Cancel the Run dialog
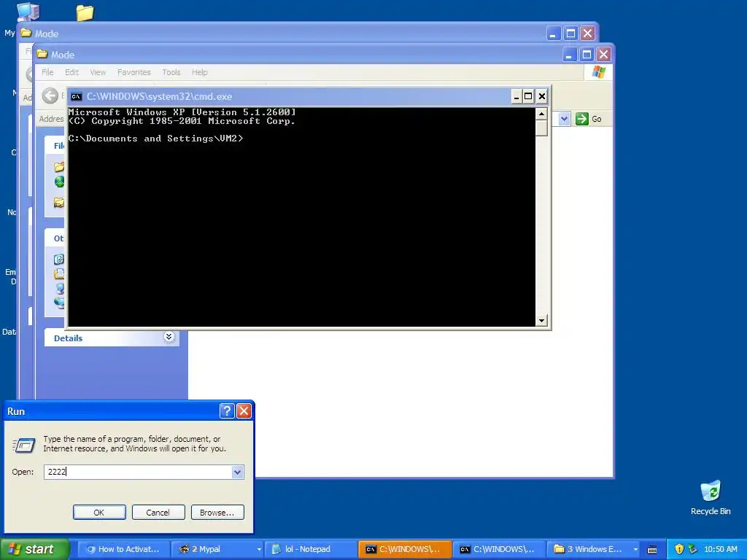Screen dimensions: 747x560 158,513
